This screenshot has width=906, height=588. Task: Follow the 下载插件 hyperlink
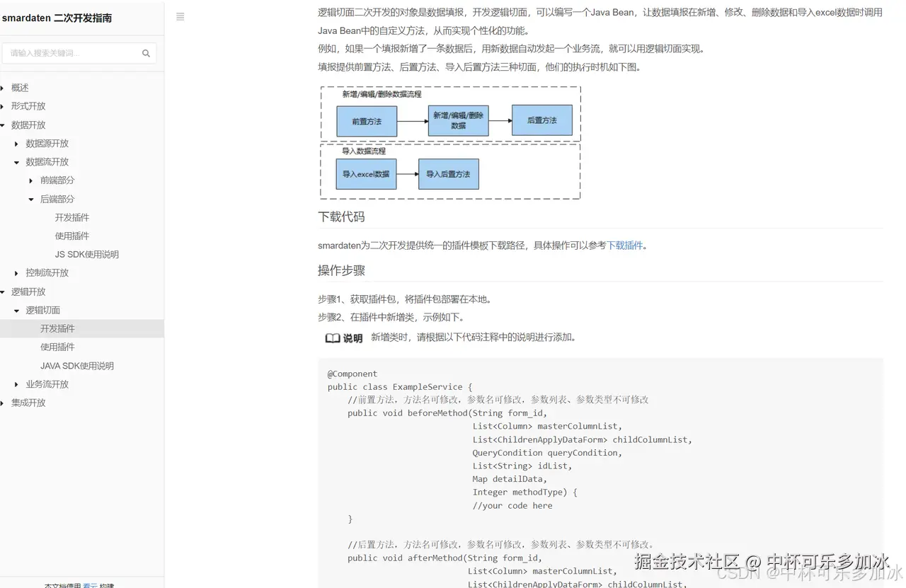625,246
